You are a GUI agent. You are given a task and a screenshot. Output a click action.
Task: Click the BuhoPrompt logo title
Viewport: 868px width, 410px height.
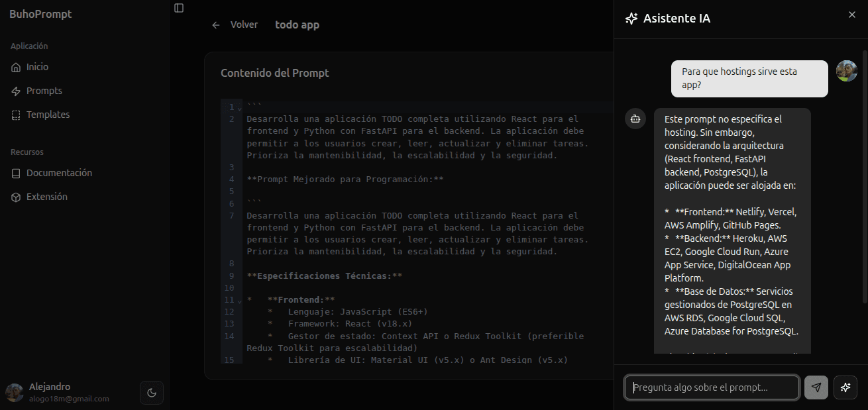(40, 14)
